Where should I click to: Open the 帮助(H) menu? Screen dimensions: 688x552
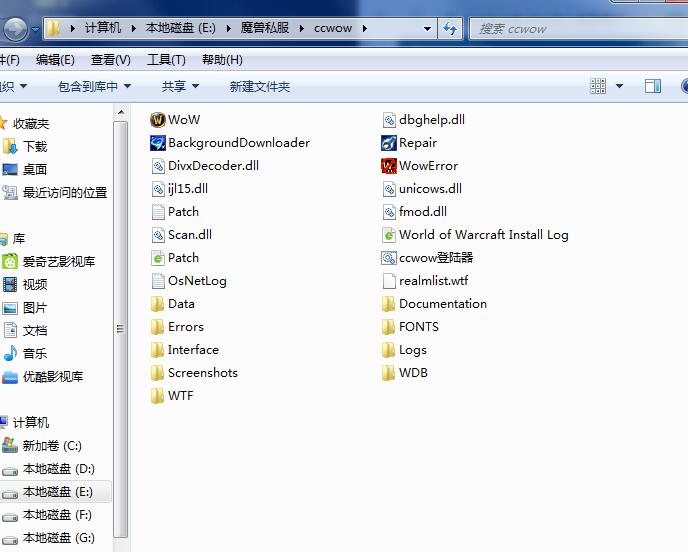click(x=222, y=60)
